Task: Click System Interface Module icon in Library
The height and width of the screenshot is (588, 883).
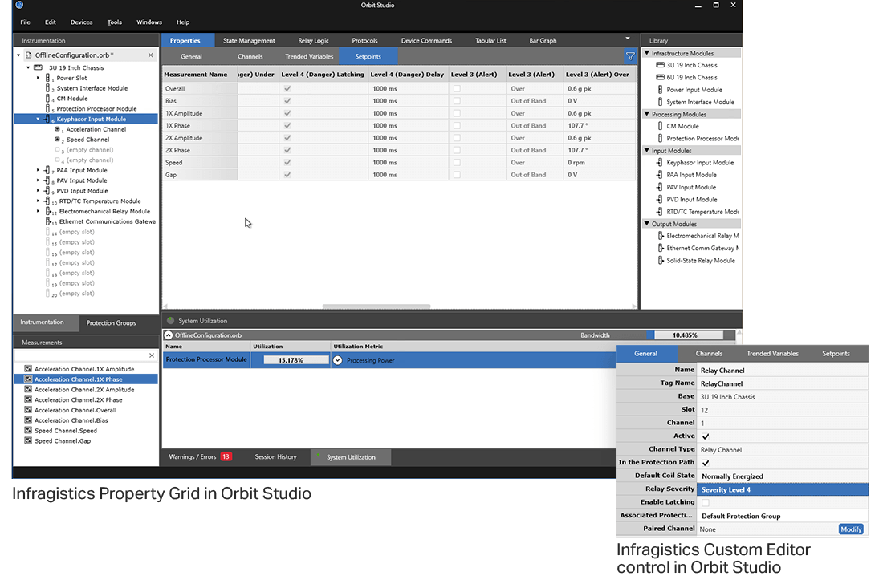Action: (x=660, y=102)
